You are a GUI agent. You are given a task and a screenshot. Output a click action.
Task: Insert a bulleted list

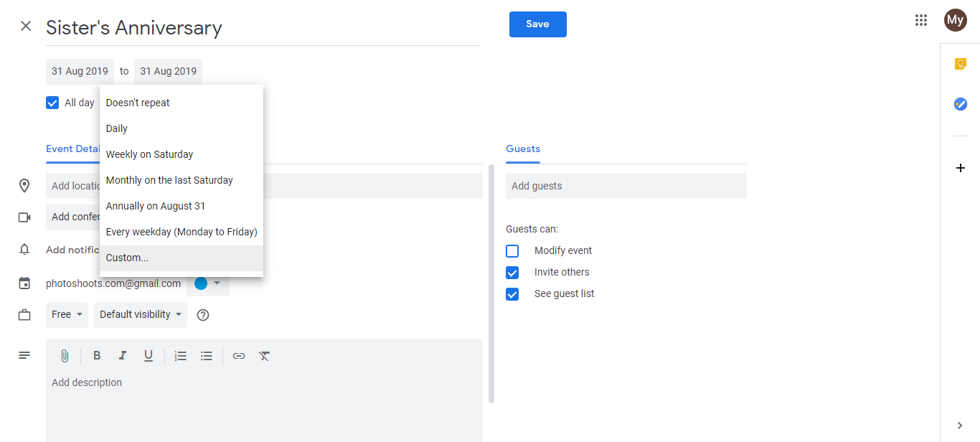[207, 356]
